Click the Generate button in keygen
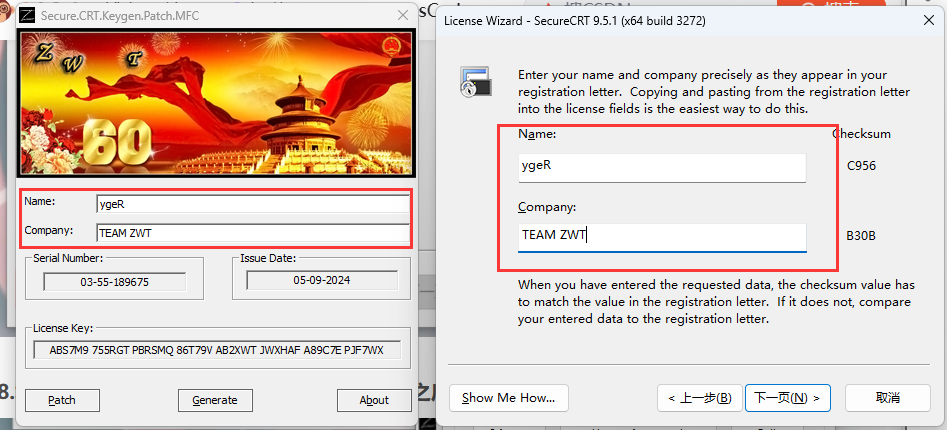Screen dimensions: 947x430 tap(215, 400)
